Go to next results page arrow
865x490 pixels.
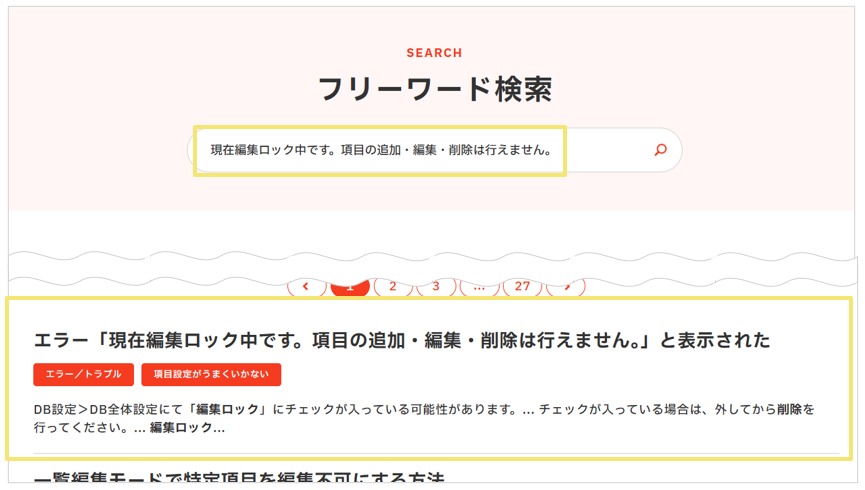566,287
